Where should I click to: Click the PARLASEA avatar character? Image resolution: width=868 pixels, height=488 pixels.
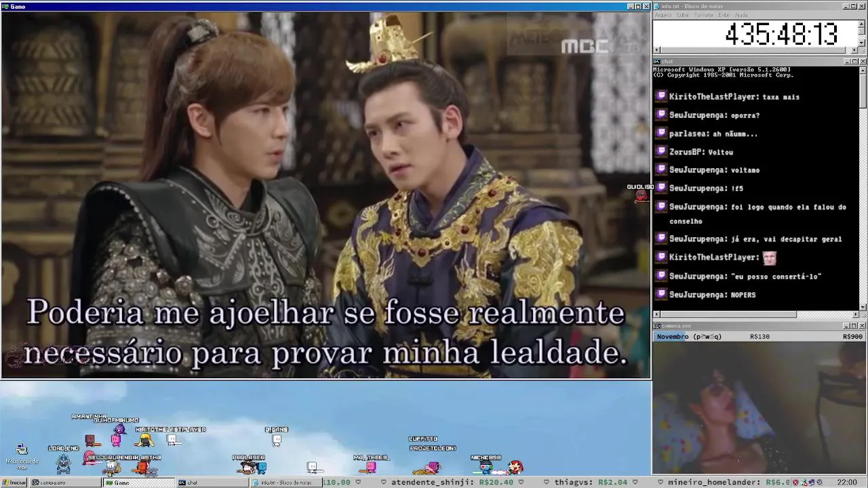[248, 467]
